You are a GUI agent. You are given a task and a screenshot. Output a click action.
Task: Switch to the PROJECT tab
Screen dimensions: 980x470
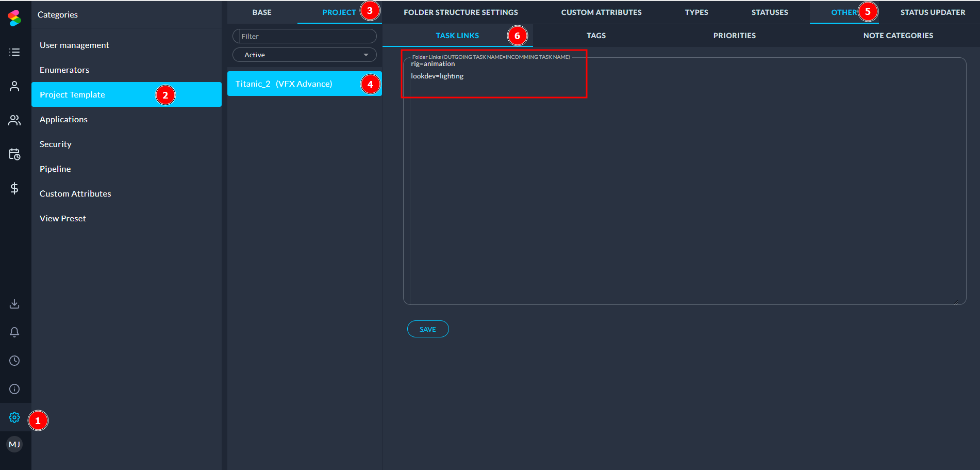[339, 12]
